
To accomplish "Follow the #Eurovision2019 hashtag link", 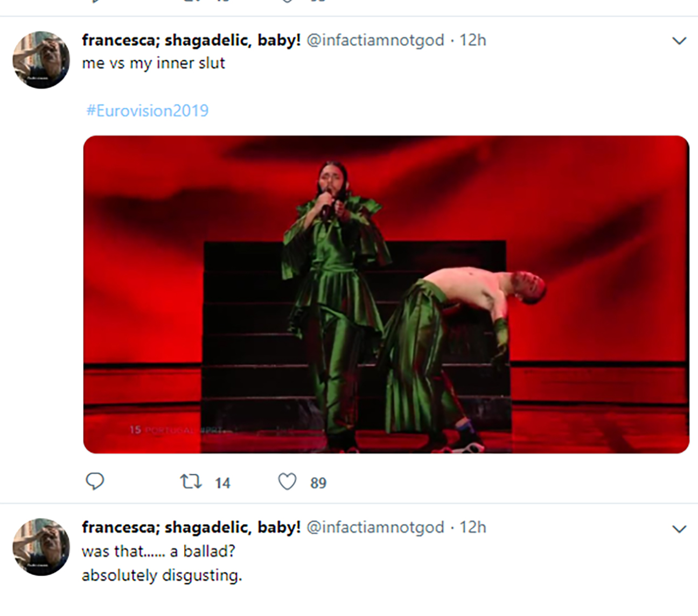I will (x=148, y=111).
